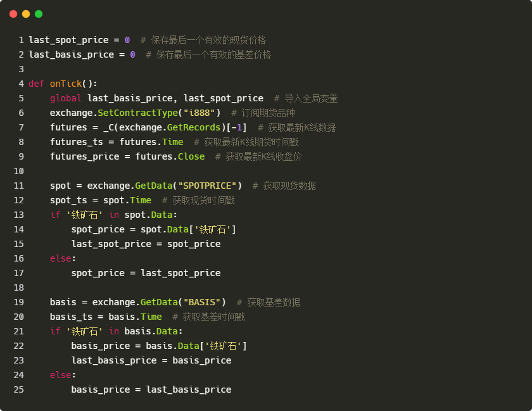Click the line 1 'last_spot_price = 0' assignment
The width and height of the screenshot is (532, 411).
(x=79, y=40)
